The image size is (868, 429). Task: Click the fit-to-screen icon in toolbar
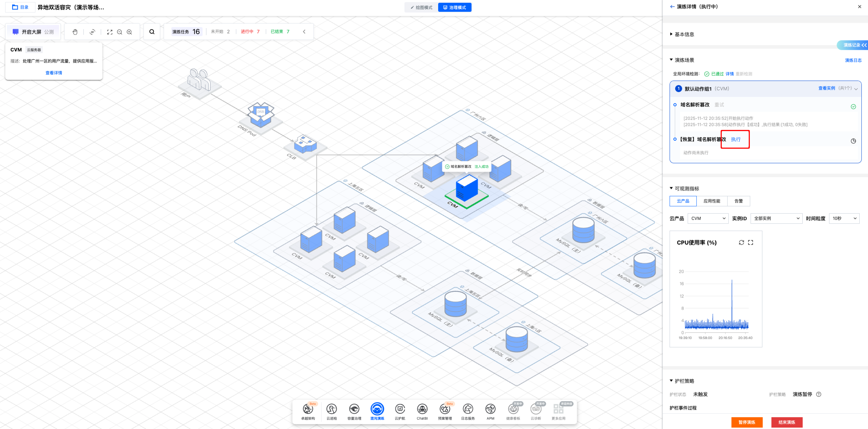point(110,32)
